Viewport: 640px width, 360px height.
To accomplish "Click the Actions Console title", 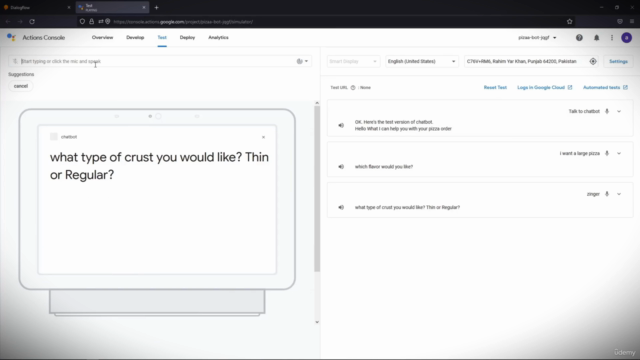I will click(44, 38).
